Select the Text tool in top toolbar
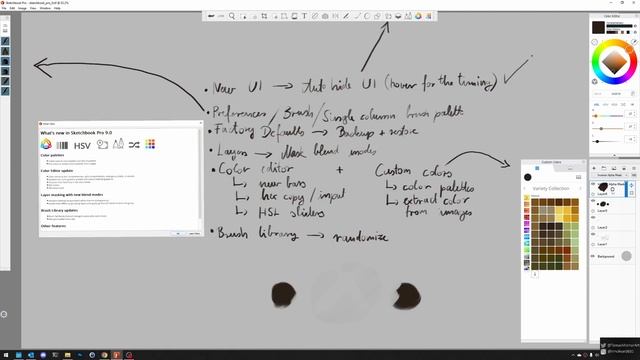 pos(304,16)
